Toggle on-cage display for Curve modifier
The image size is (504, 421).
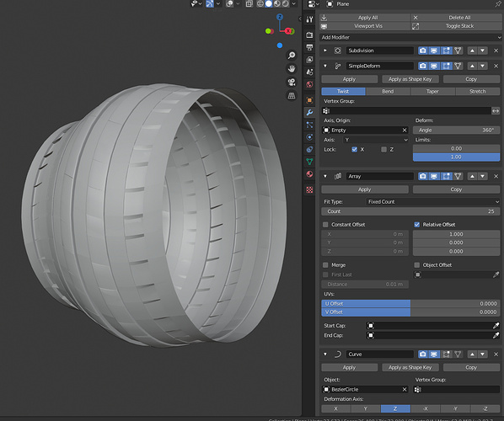[x=458, y=354]
